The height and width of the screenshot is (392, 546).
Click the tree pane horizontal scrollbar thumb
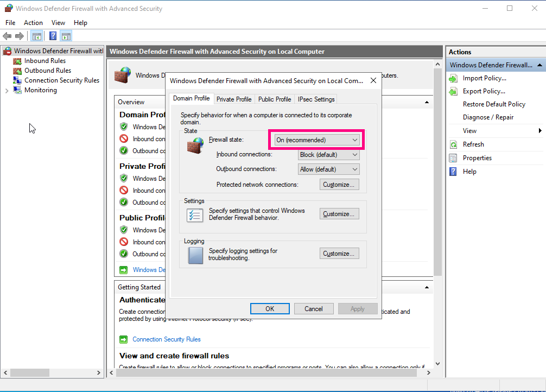tap(30, 373)
